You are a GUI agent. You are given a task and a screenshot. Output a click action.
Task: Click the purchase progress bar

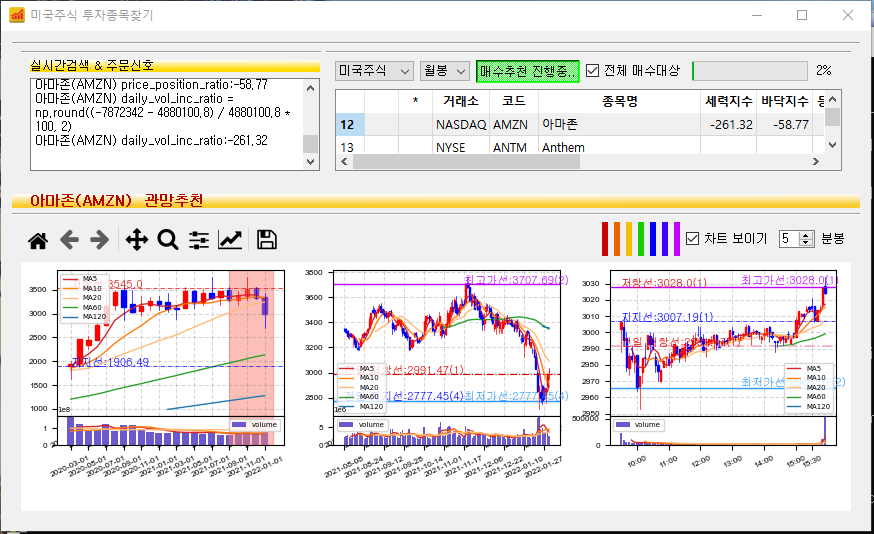[750, 71]
